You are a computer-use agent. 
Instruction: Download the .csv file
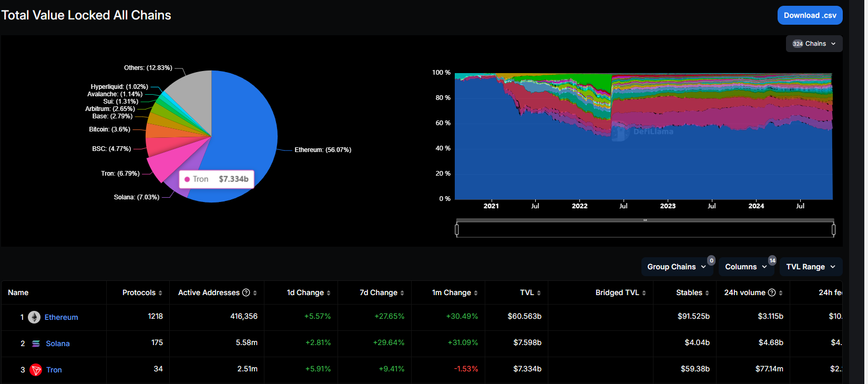[x=810, y=15]
